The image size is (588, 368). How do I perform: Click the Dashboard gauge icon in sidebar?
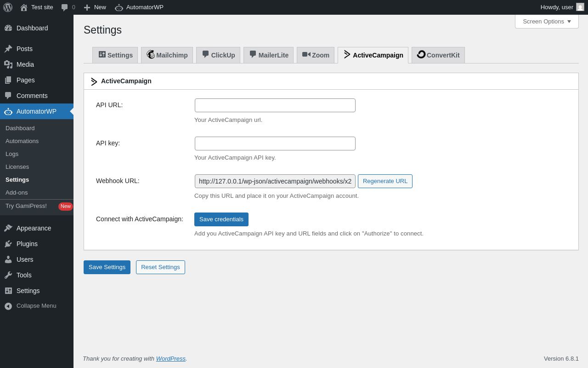tap(8, 28)
